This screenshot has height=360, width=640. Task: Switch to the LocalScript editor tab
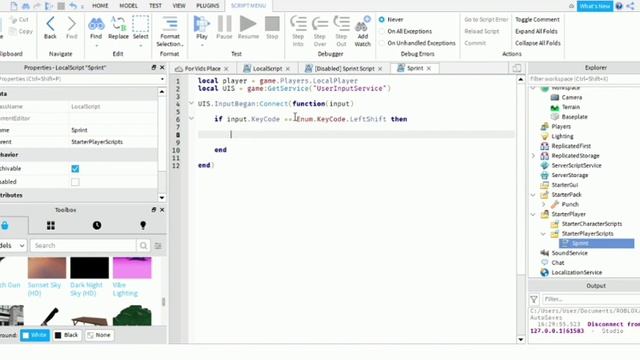267,69
